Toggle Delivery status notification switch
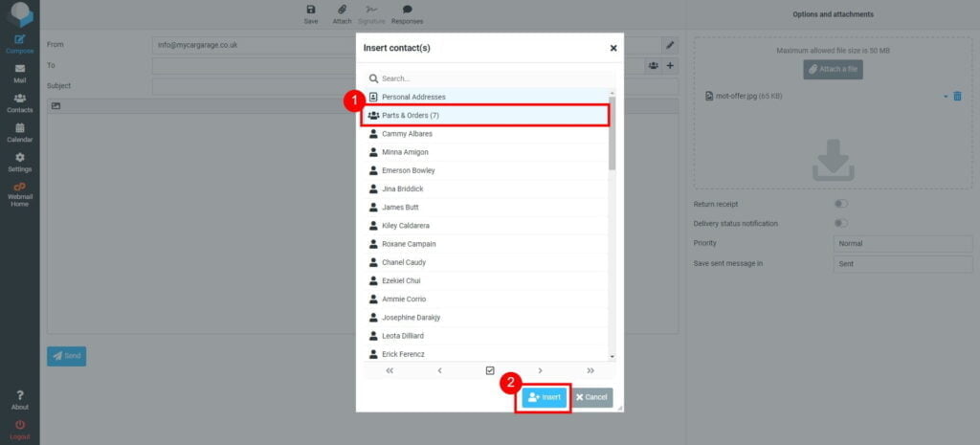The width and height of the screenshot is (980, 445). [x=841, y=223]
